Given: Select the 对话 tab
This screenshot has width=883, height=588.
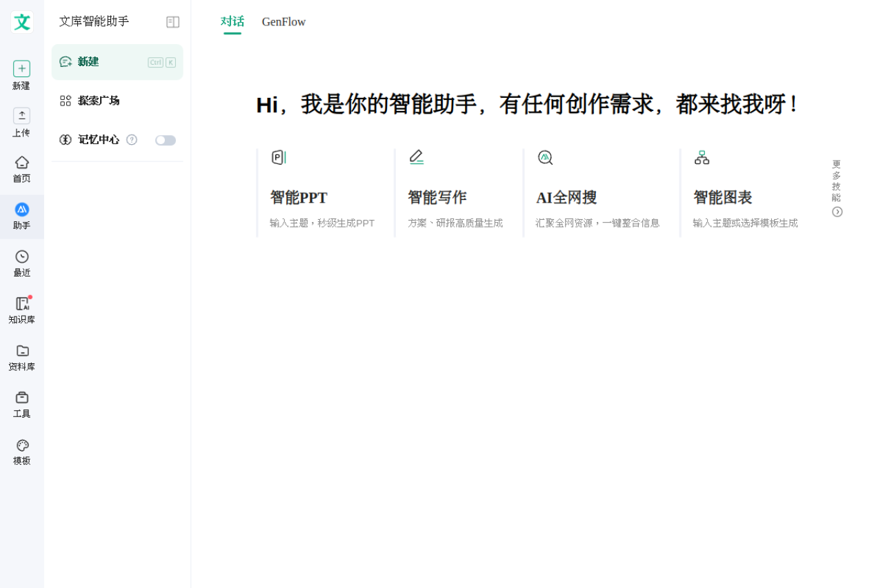Looking at the screenshot, I should 232,21.
